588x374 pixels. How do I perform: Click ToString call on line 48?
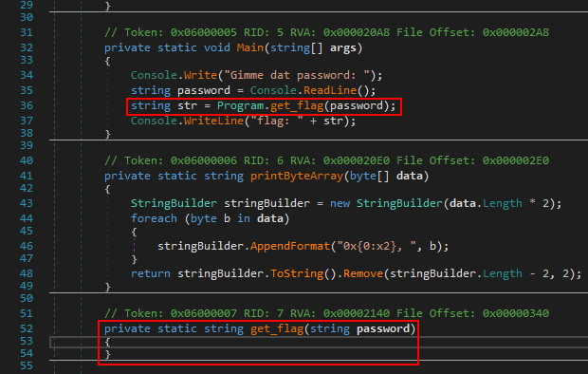pos(297,273)
